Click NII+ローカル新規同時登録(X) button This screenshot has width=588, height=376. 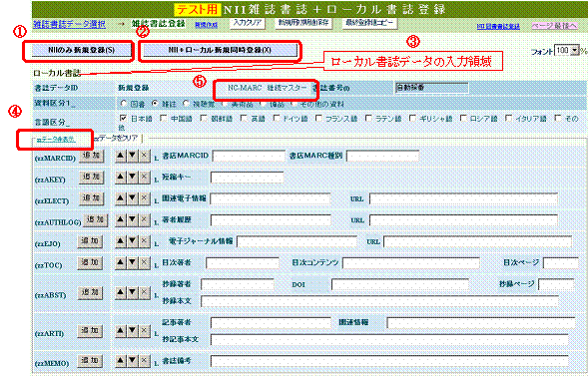(220, 50)
